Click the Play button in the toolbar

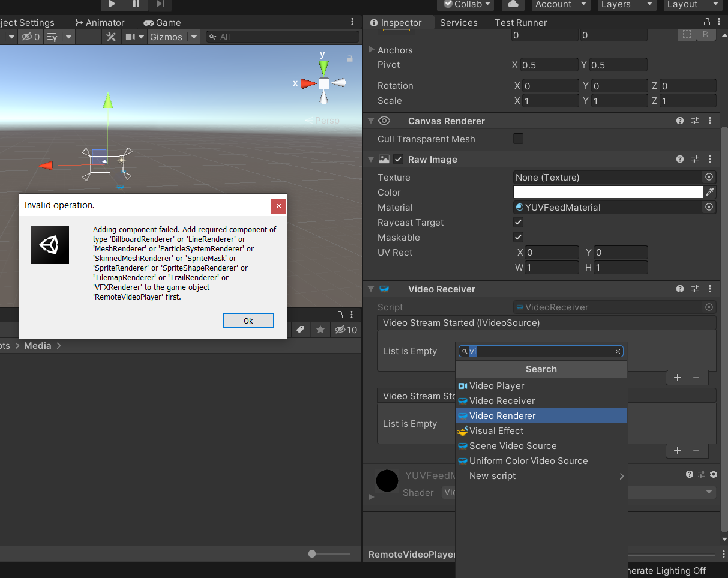click(112, 4)
